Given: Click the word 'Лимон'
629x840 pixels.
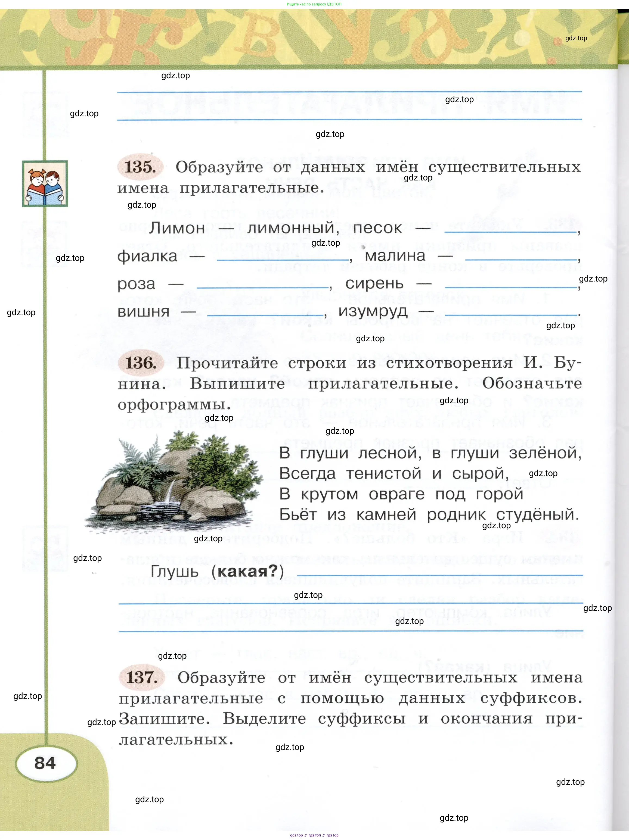Looking at the screenshot, I should tap(177, 228).
